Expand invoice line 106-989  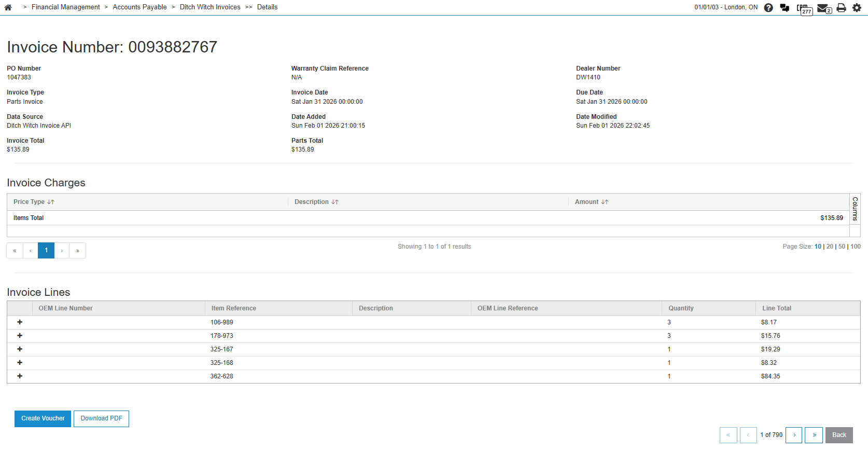20,322
